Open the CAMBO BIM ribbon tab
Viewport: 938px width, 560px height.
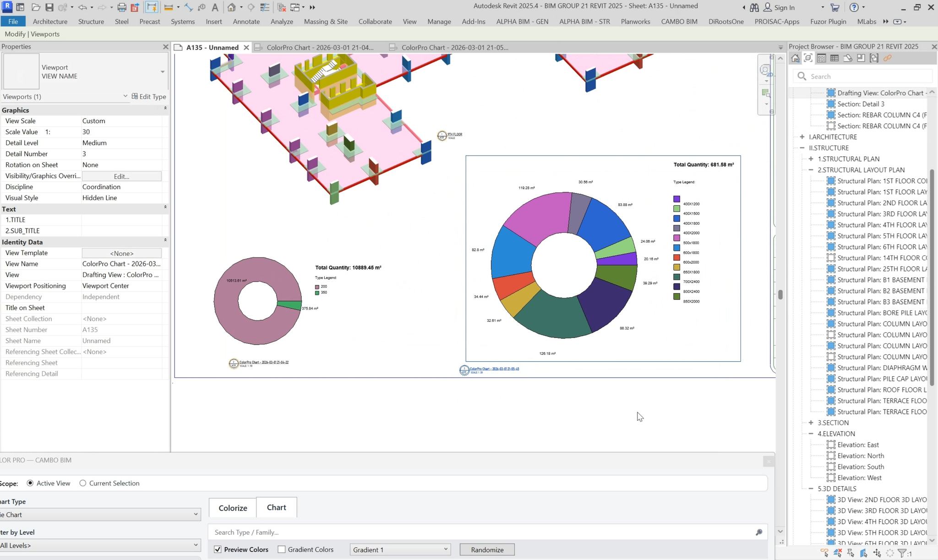click(679, 22)
